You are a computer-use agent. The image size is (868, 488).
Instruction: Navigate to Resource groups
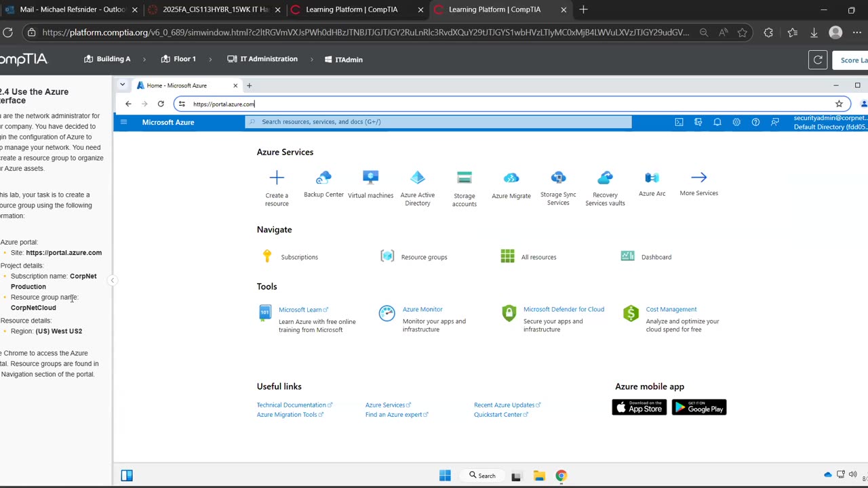click(x=414, y=257)
